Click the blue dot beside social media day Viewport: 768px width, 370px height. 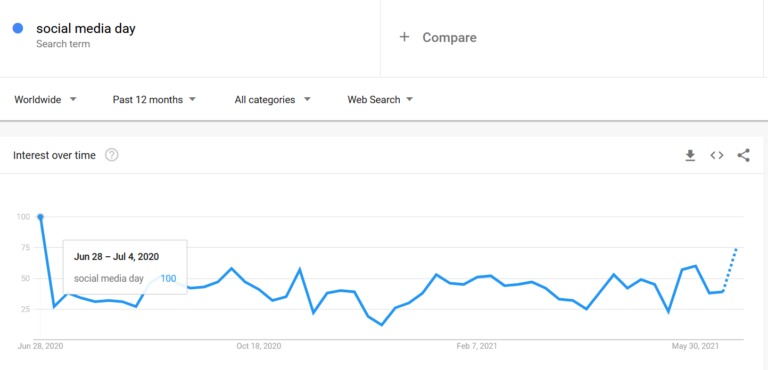pos(18,28)
